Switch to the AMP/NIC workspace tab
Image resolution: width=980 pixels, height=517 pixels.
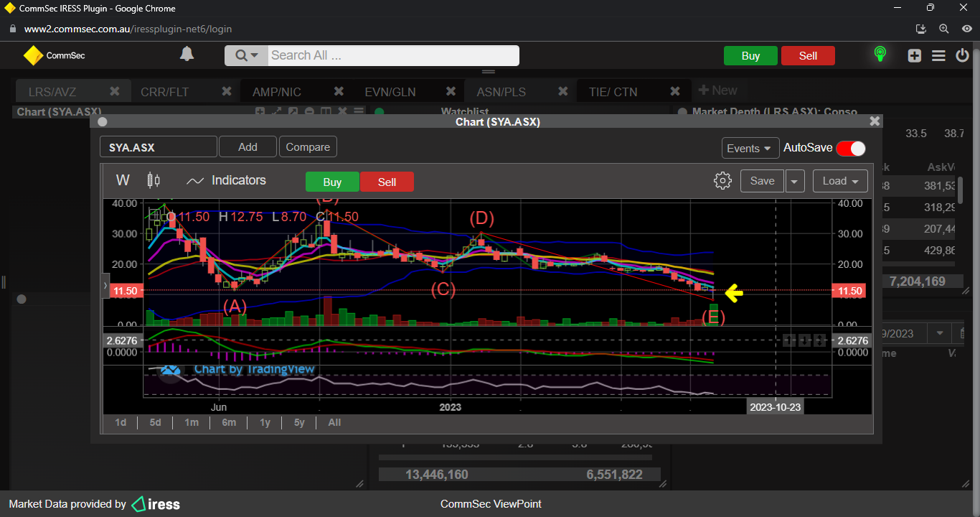[277, 92]
